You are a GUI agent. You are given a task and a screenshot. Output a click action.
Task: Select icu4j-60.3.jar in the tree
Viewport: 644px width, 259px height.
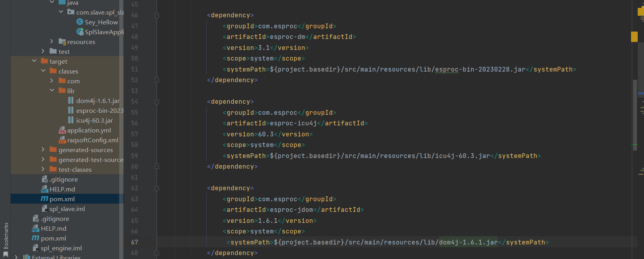click(94, 120)
